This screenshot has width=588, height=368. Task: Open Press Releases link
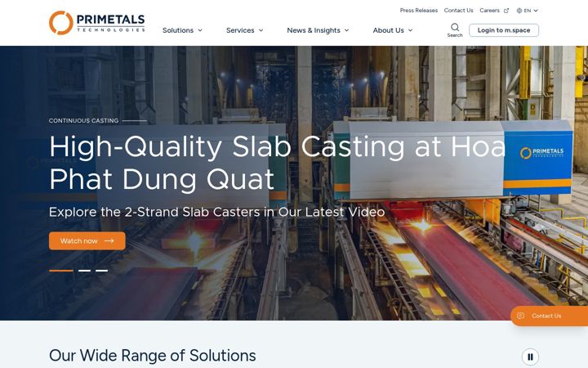pos(418,11)
